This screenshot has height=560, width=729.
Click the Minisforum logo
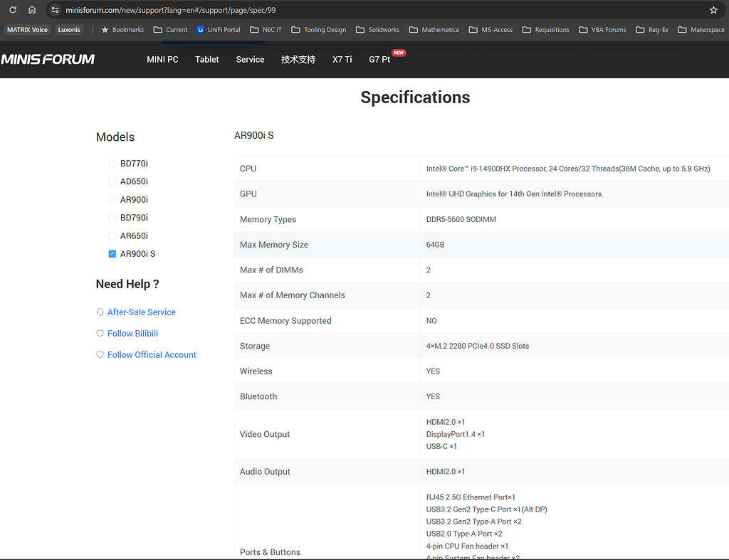tap(48, 60)
